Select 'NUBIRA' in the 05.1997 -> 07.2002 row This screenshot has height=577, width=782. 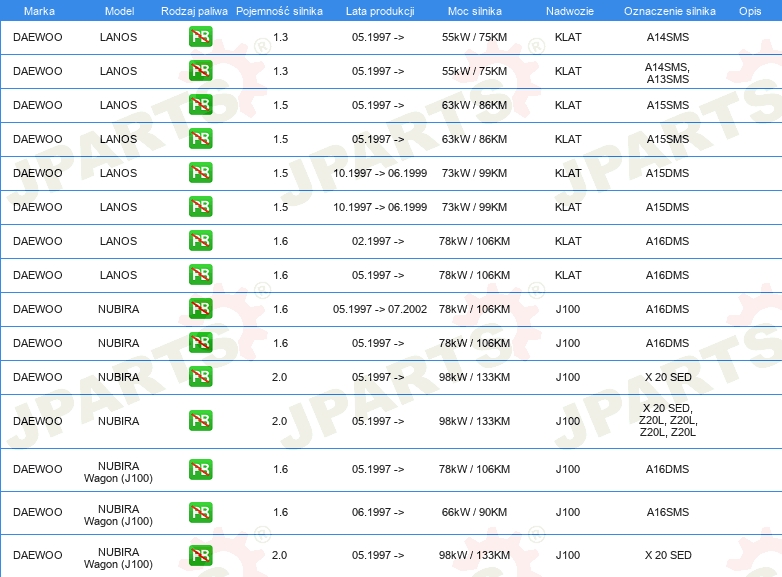click(x=118, y=309)
